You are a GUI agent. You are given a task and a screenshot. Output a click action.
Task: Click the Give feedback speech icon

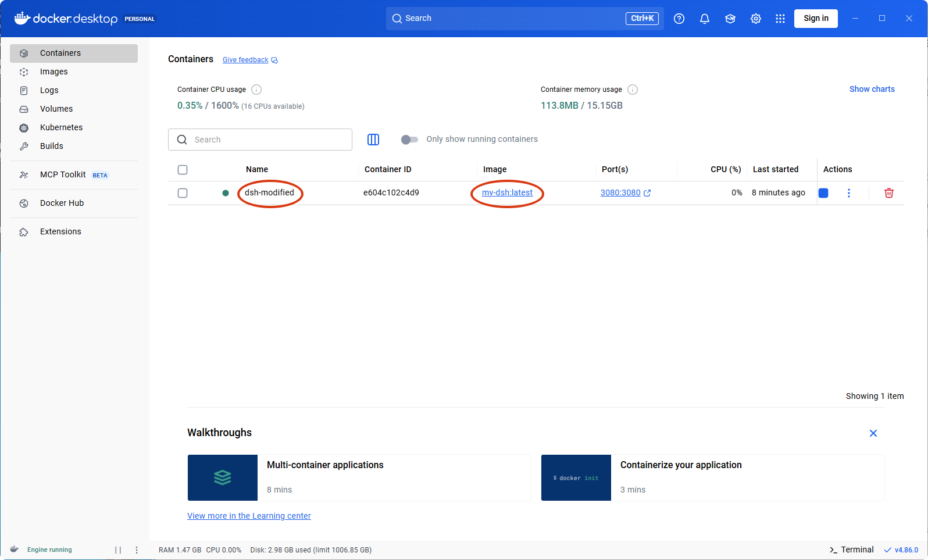[274, 60]
